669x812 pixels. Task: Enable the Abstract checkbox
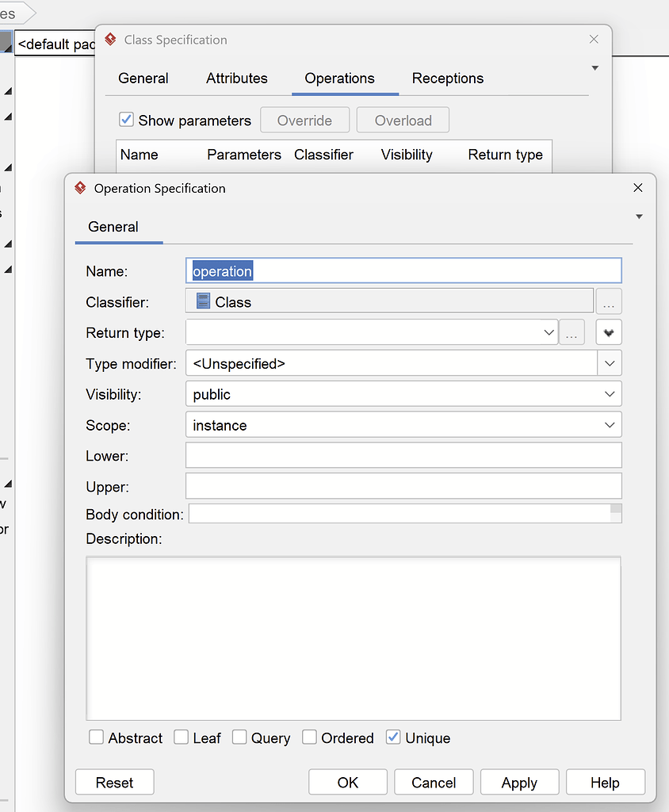(x=96, y=737)
